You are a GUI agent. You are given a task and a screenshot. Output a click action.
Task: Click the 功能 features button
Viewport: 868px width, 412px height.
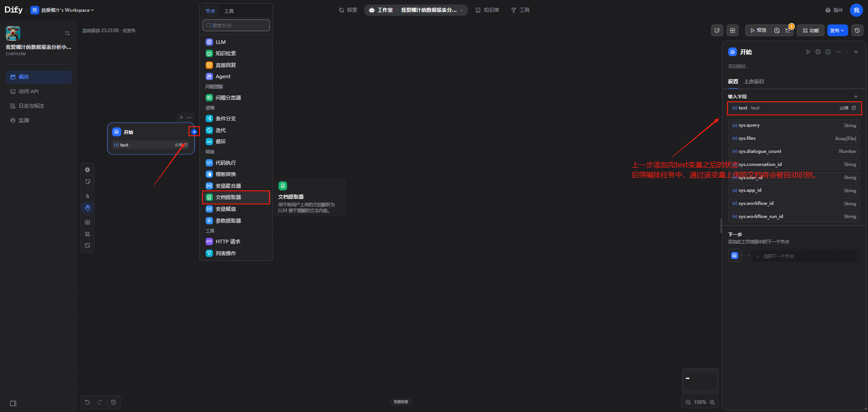[x=811, y=30]
